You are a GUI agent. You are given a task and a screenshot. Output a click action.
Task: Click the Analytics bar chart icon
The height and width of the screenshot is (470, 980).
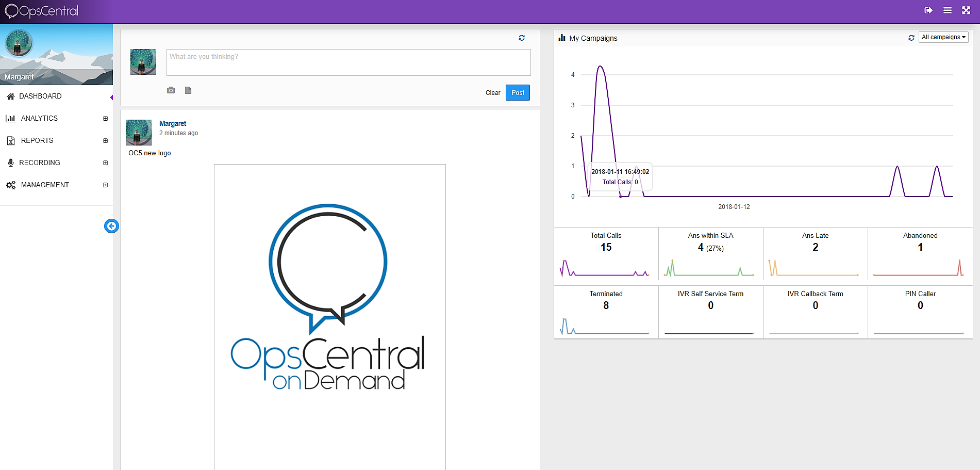[10, 118]
